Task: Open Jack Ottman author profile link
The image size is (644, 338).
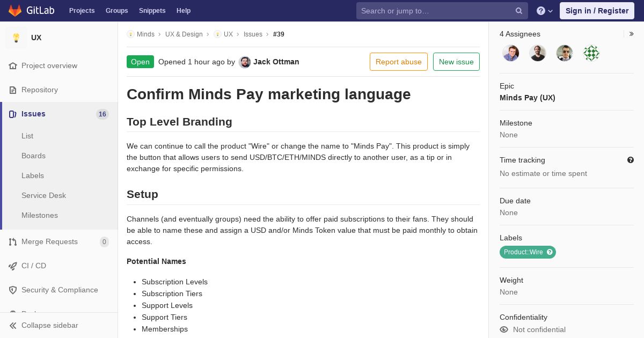Action: 276,62
